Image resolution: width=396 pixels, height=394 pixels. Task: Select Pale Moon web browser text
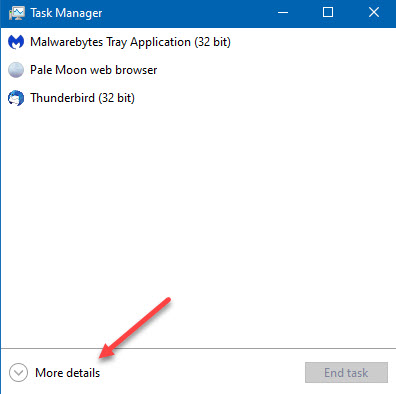[93, 70]
